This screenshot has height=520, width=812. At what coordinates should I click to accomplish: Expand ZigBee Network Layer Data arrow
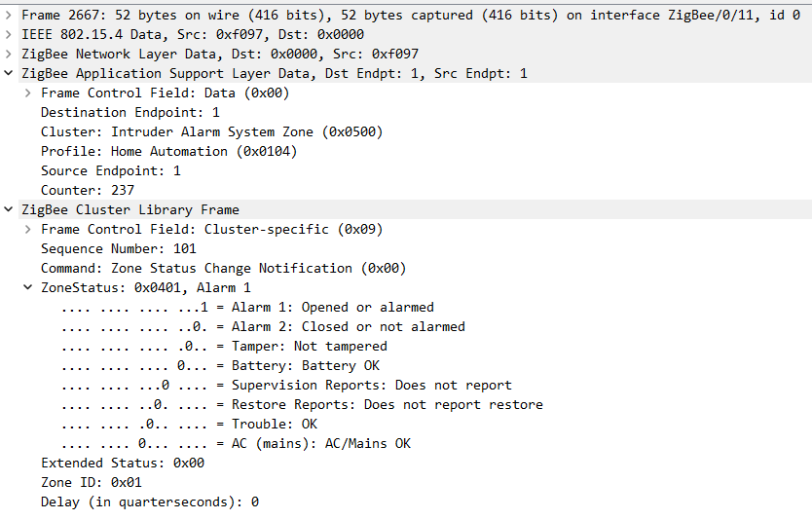click(10, 55)
